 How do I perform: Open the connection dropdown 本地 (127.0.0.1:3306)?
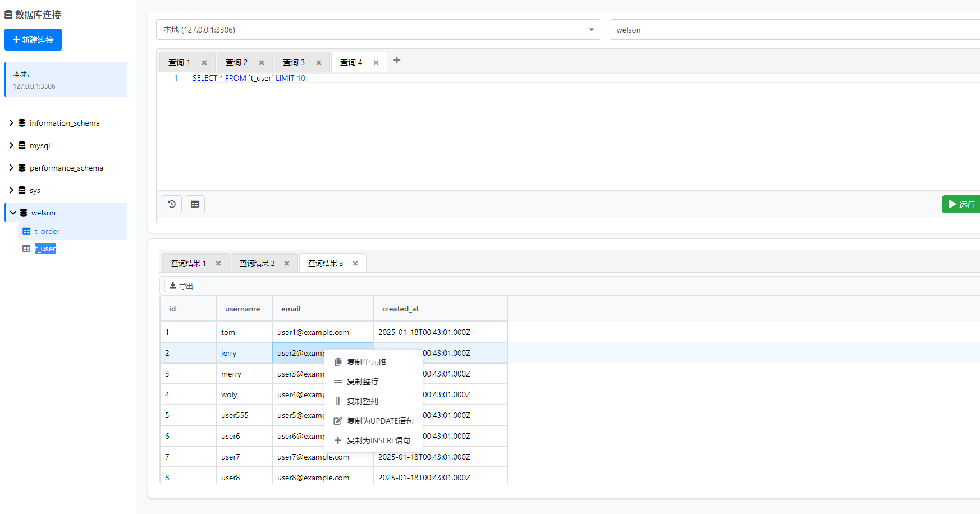click(x=378, y=30)
